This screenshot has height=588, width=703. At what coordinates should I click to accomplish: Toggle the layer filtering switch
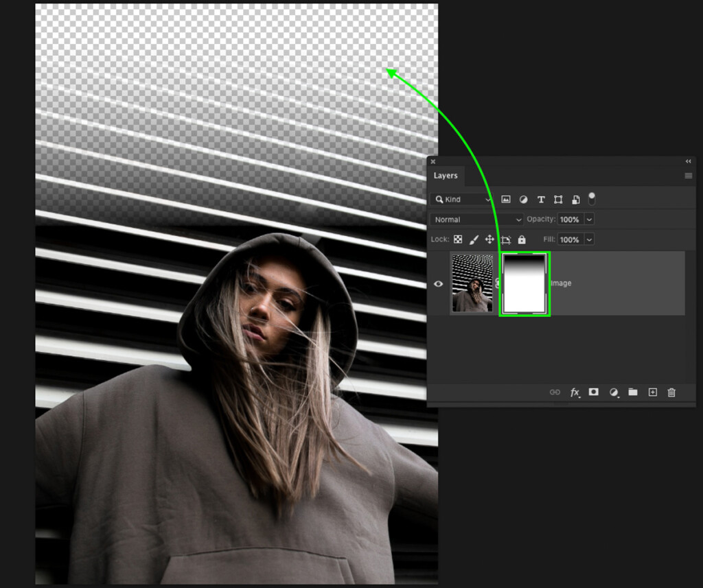592,198
